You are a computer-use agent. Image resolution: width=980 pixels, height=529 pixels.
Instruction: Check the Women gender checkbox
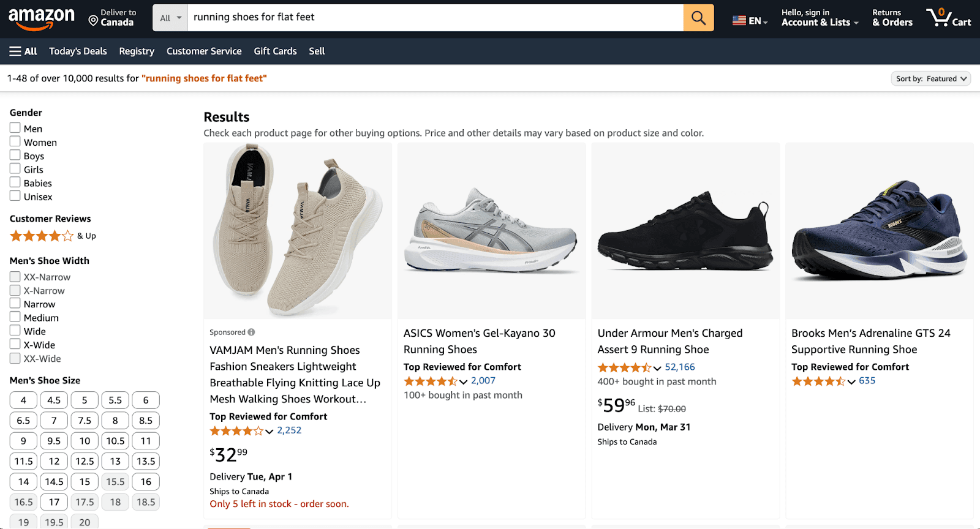click(14, 141)
